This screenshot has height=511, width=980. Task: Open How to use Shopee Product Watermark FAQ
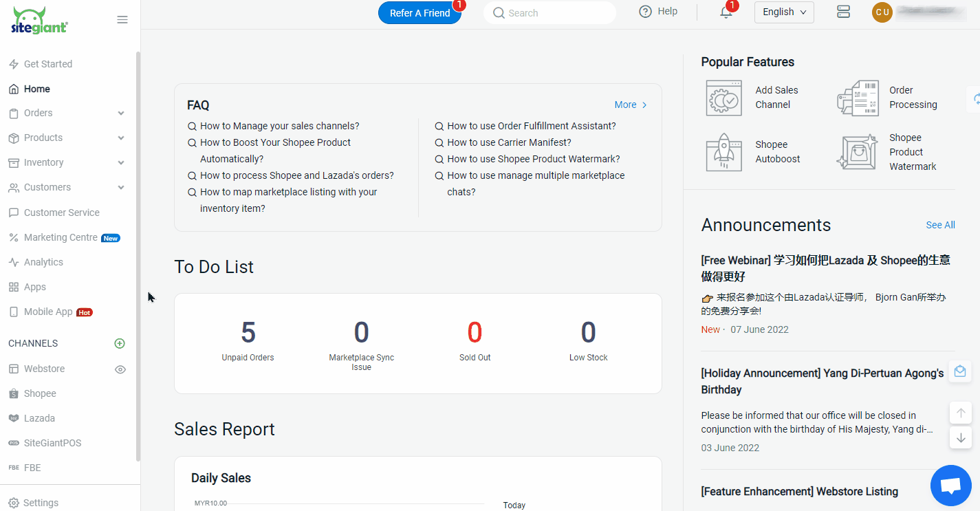point(534,159)
